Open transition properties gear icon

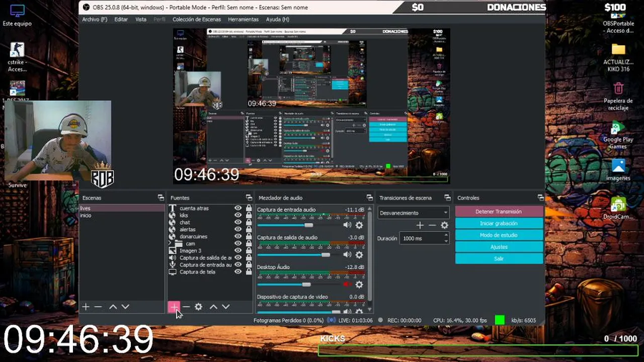444,225
